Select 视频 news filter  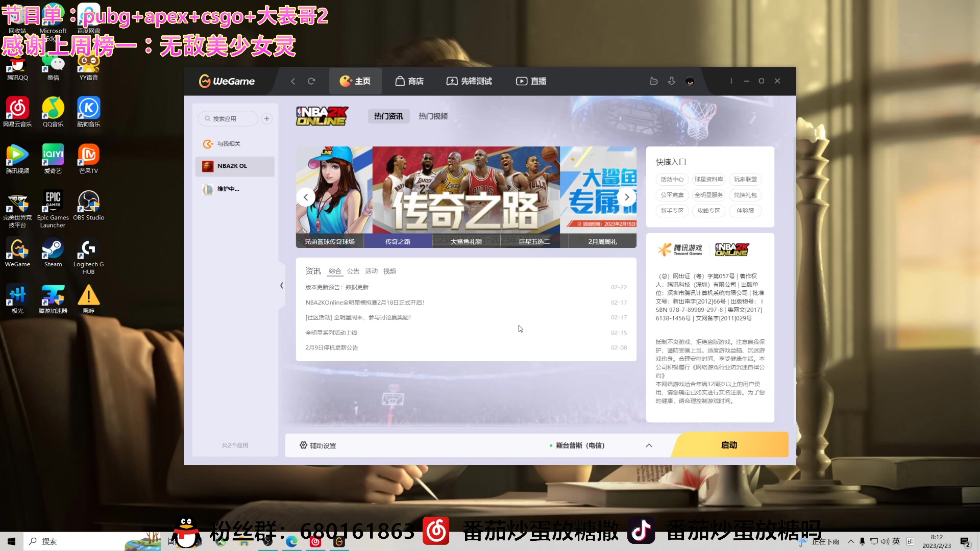click(389, 271)
